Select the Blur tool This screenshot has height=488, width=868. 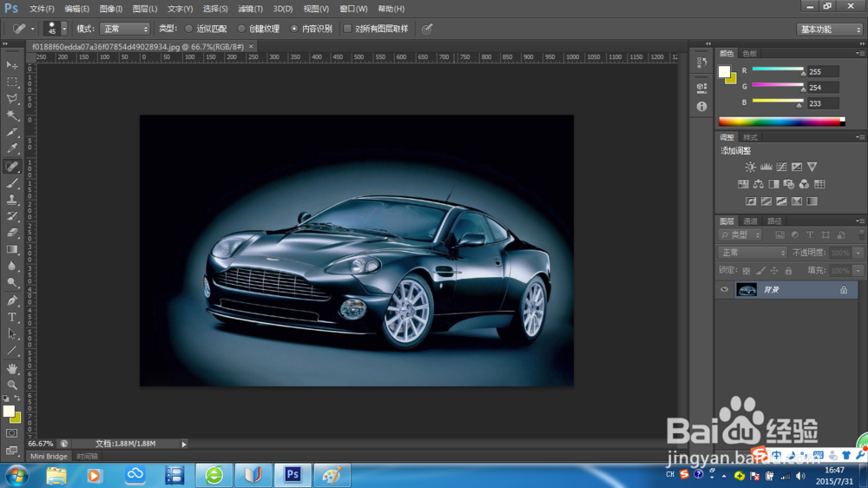11,266
